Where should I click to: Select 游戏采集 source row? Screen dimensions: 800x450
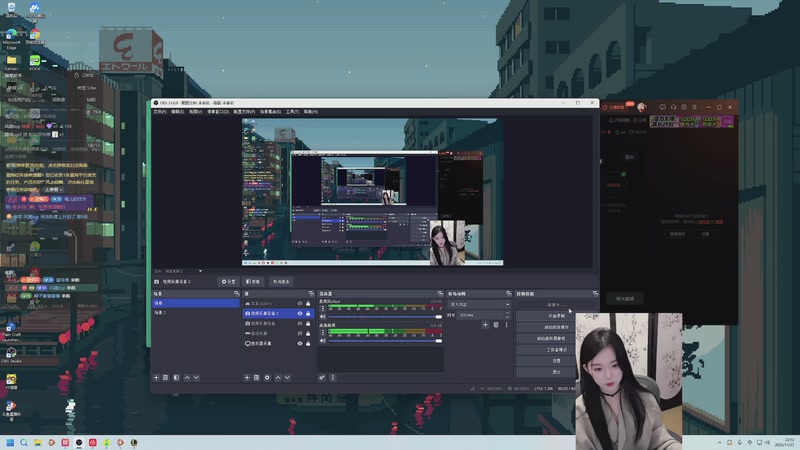point(278,333)
